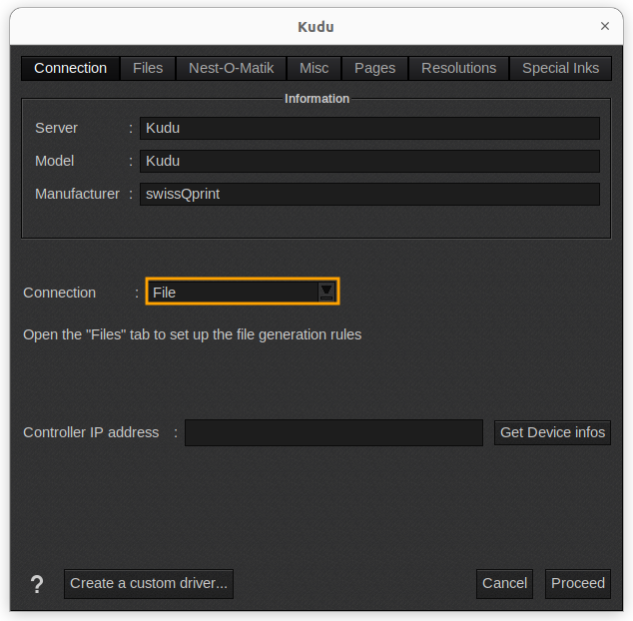
Task: Click the Files tab hint text
Action: 192,335
